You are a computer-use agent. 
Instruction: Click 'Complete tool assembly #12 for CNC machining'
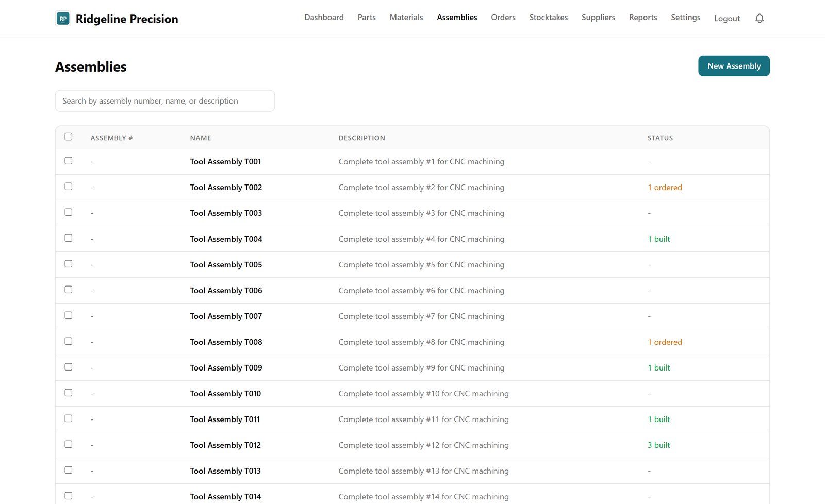tap(423, 445)
